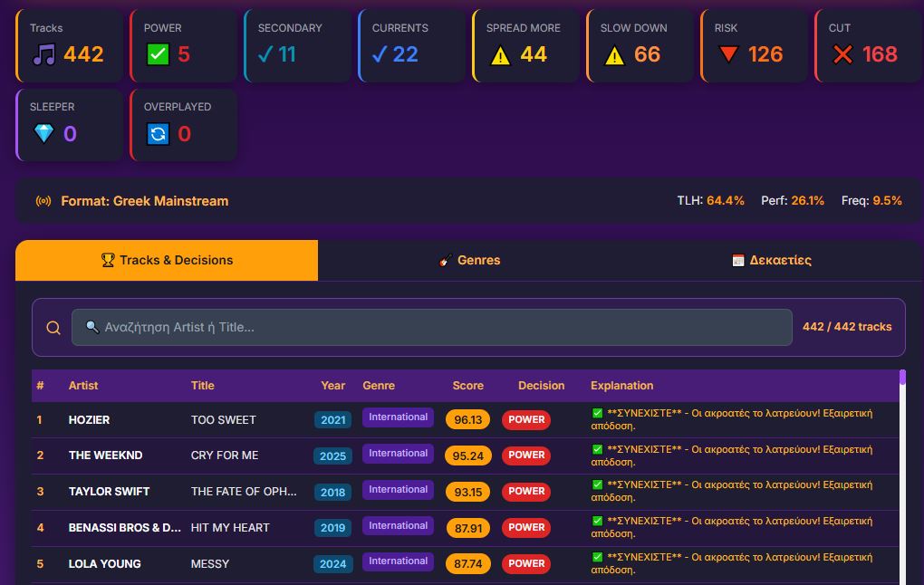Click the blue check icon in CURRENTS card
The width and height of the screenshot is (924, 585).
pyautogui.click(x=380, y=54)
